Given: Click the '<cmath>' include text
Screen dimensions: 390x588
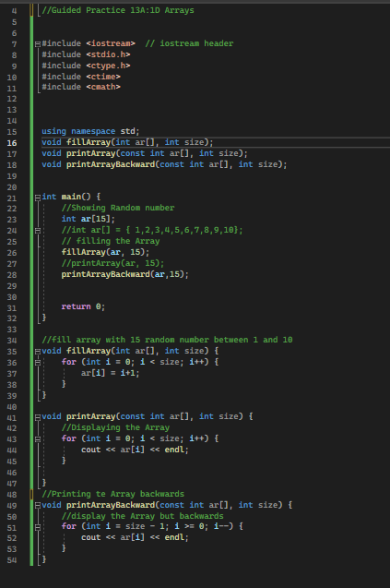Looking at the screenshot, I should [103, 87].
